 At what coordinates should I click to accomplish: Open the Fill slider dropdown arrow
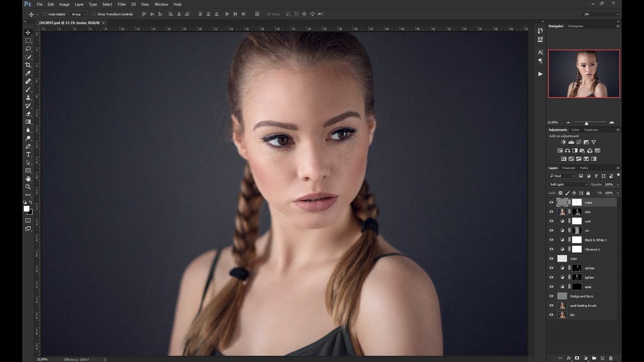(618, 193)
